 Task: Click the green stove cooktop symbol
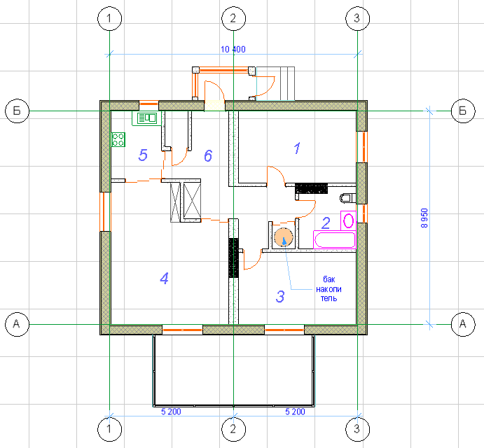(118, 139)
